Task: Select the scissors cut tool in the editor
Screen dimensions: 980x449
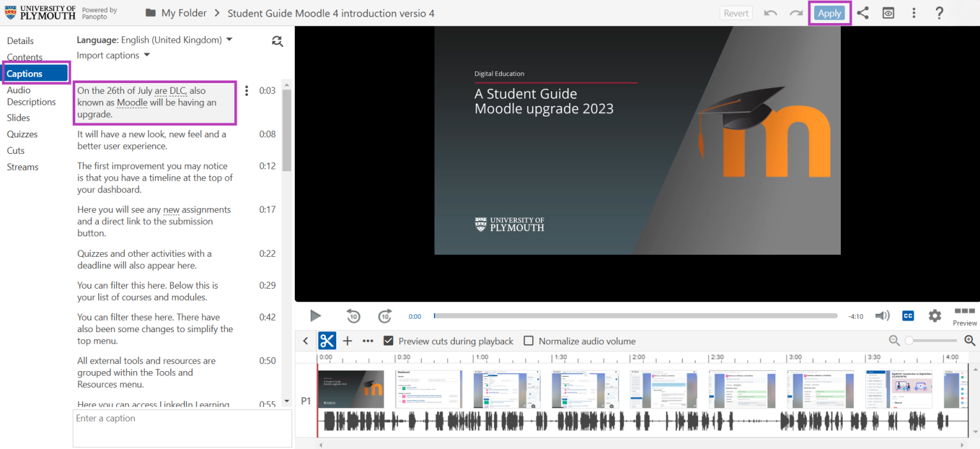Action: tap(327, 340)
